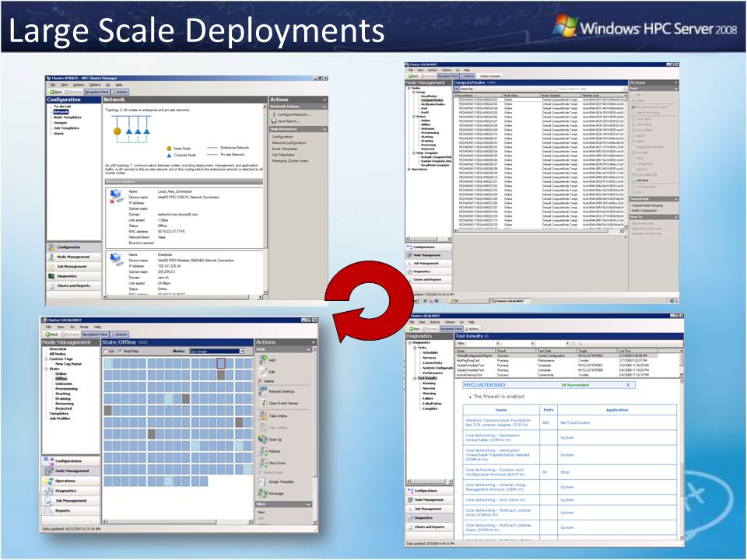Screen dimensions: 747x560
Task: Click the heat map cell outlined in red
Action: 221,363
